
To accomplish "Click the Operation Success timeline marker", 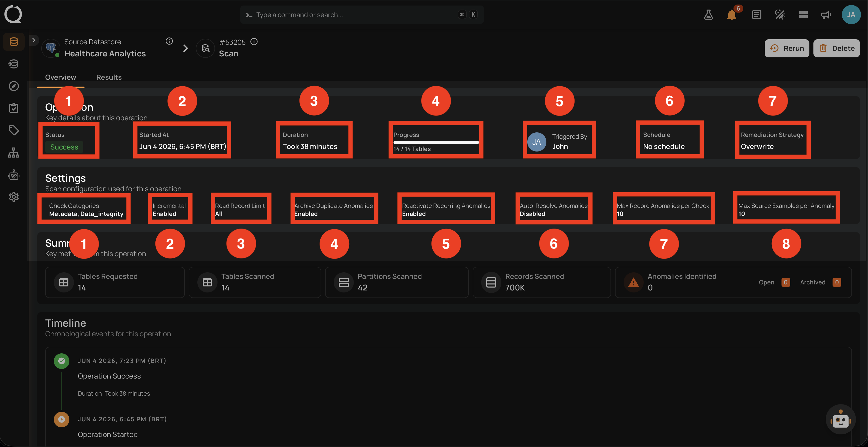I will pos(61,361).
